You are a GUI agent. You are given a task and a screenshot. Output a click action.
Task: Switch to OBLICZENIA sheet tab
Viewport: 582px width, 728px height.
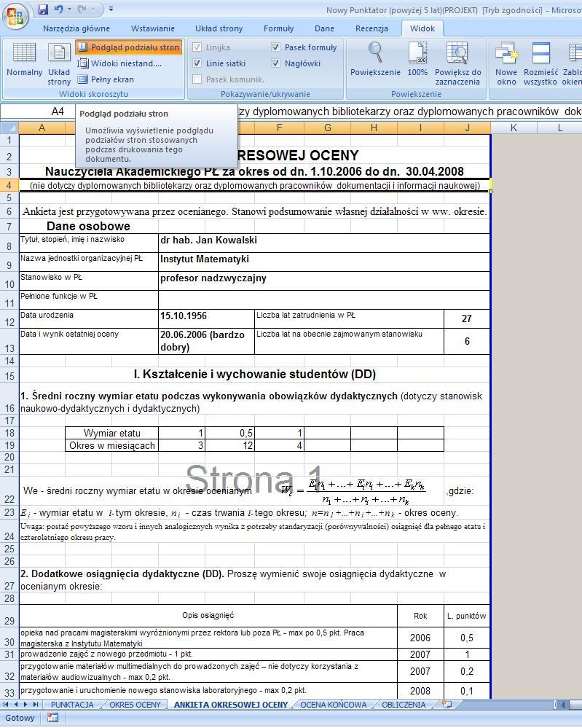tap(404, 705)
